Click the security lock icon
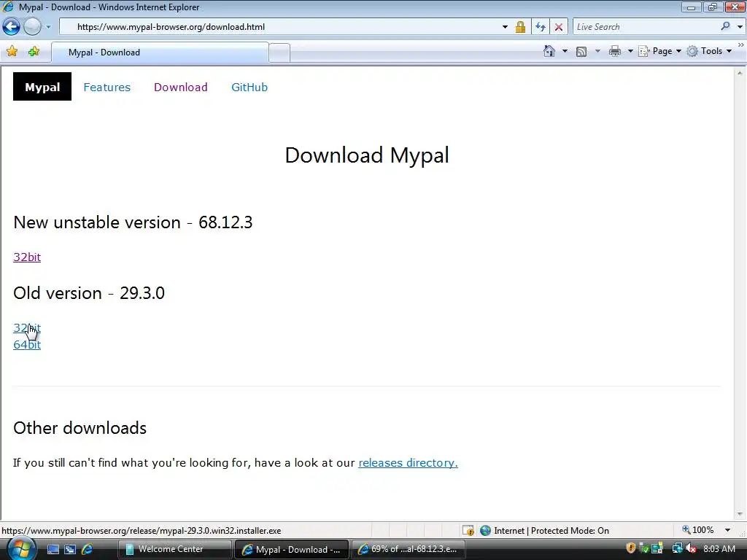Screen dimensions: 747x560 pyautogui.click(x=520, y=27)
